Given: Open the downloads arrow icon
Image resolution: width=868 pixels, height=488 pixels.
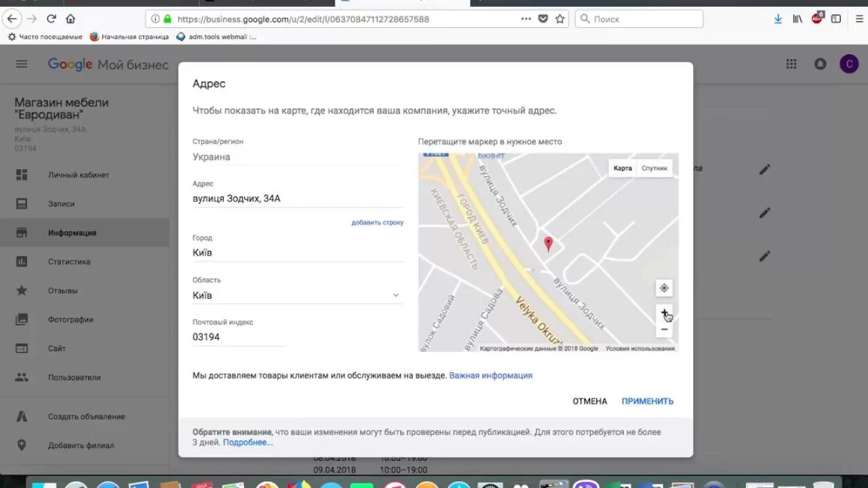Looking at the screenshot, I should pos(778,19).
